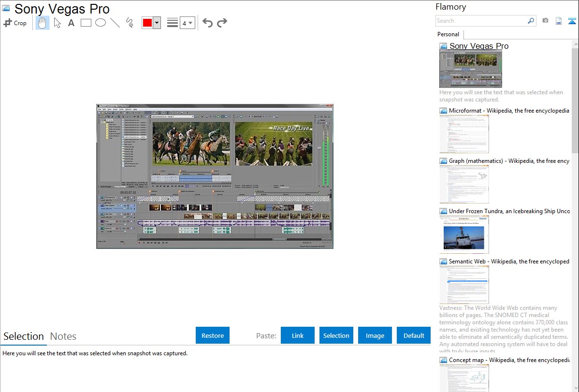Select the Line drawing tool
Screen dimensions: 579x392
[115, 23]
